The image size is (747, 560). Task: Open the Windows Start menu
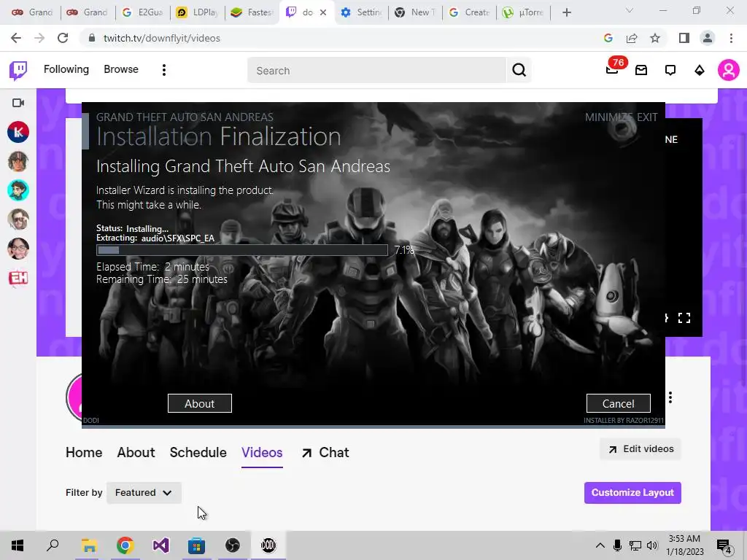click(x=18, y=545)
